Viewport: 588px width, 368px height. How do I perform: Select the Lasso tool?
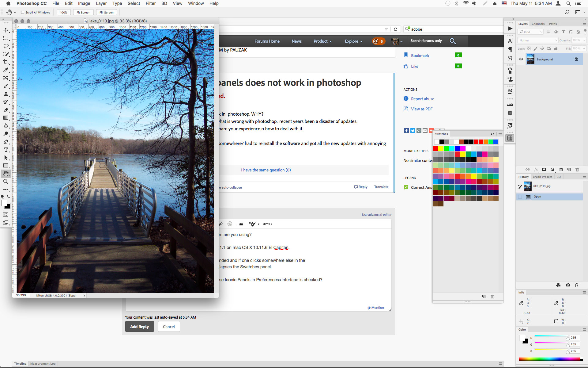tap(6, 46)
